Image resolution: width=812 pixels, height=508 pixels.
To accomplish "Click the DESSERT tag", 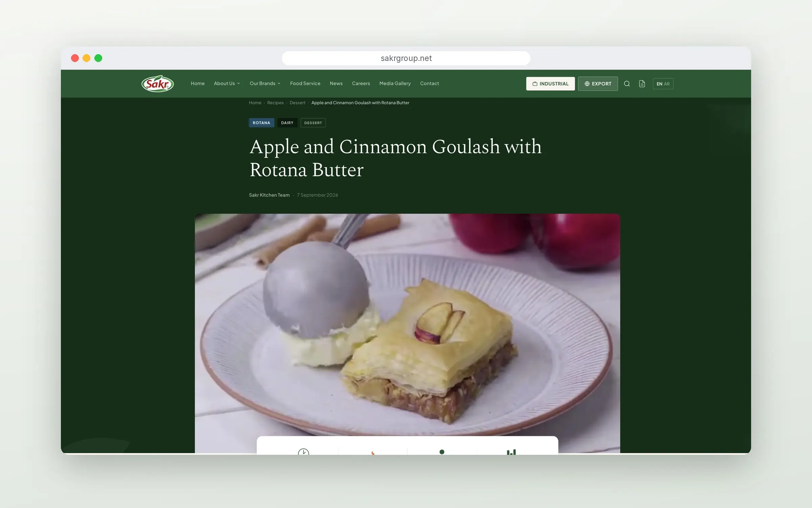I will point(313,123).
